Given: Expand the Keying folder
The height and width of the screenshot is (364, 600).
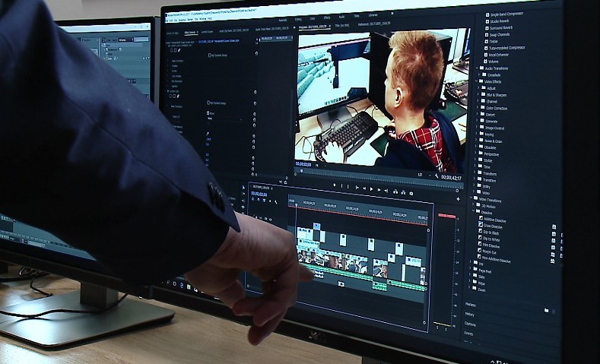Looking at the screenshot, I should coord(477,135).
